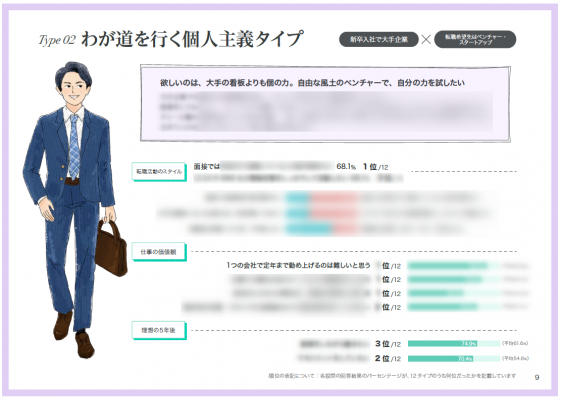Click the 1つの会社で定年まで勤め上げるのは難しい statement

tap(298, 265)
